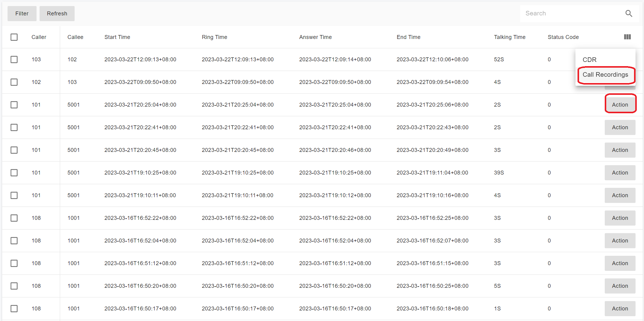Click the search magnifier icon
644x321 pixels.
pos(629,13)
